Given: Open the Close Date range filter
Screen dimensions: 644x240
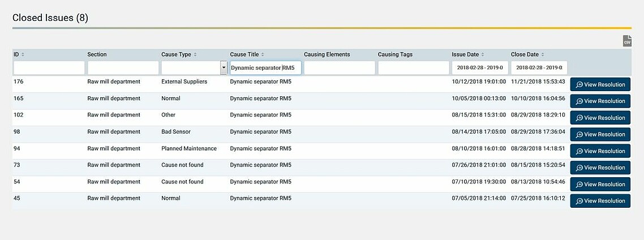Looking at the screenshot, I should coord(539,68).
